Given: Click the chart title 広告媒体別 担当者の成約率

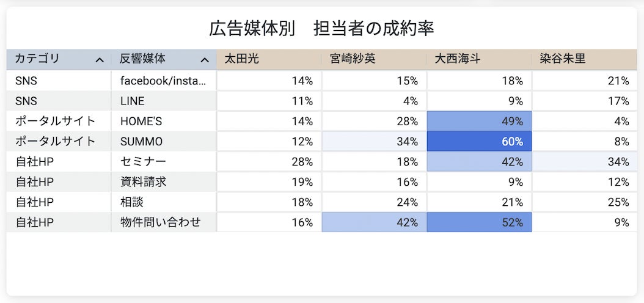Looking at the screenshot, I should [x=321, y=29].
